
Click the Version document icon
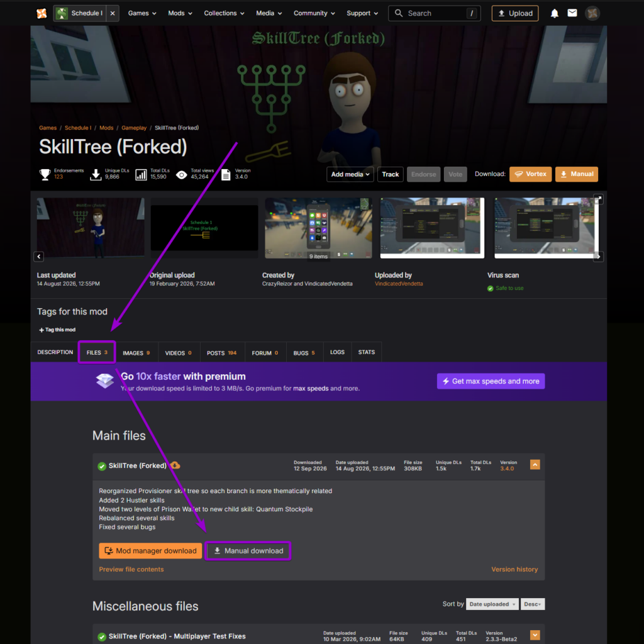click(x=226, y=175)
